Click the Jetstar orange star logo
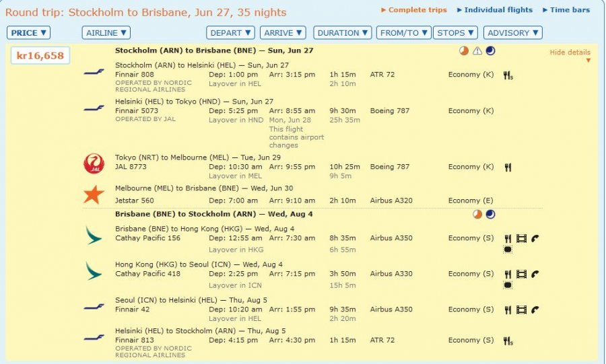This screenshot has width=606, height=364. (94, 194)
